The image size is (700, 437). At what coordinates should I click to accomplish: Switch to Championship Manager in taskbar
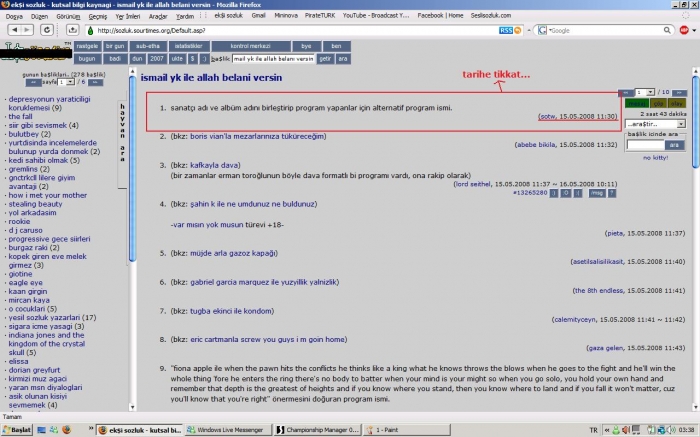pos(317,430)
